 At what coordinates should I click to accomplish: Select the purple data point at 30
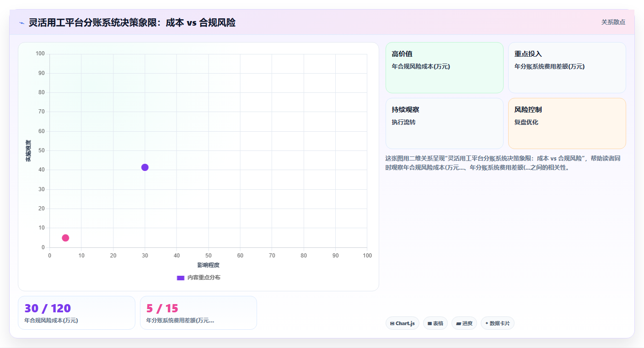pyautogui.click(x=145, y=167)
